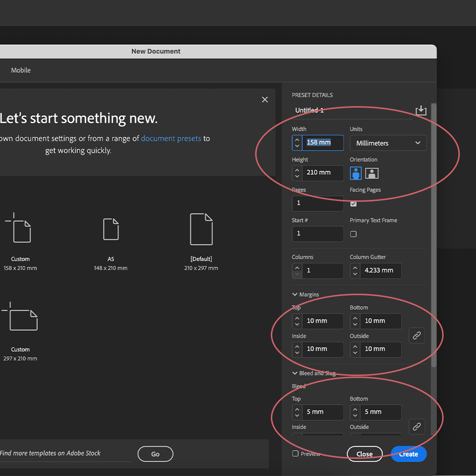Increase the Top margin value
This screenshot has width=476, height=476.
(297, 318)
